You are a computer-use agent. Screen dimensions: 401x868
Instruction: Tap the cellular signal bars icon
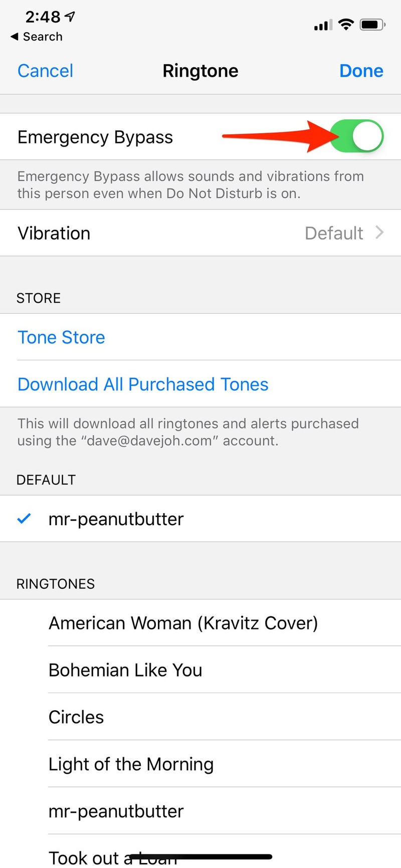tap(323, 25)
